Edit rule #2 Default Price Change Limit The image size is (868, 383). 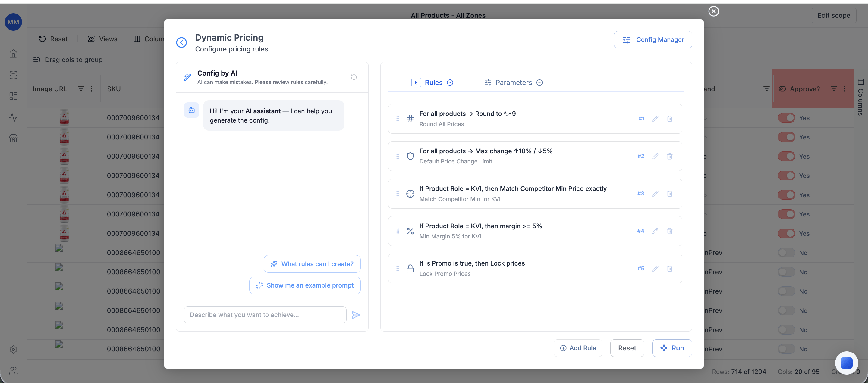click(x=655, y=156)
